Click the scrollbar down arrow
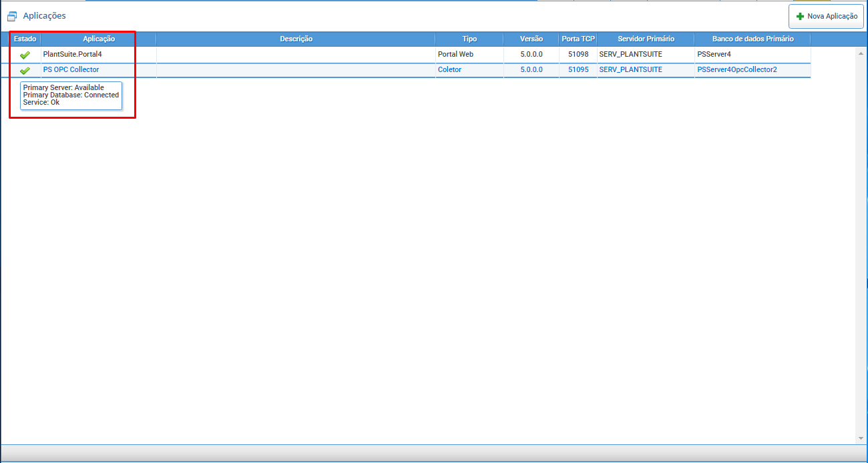868x463 pixels. (x=860, y=438)
